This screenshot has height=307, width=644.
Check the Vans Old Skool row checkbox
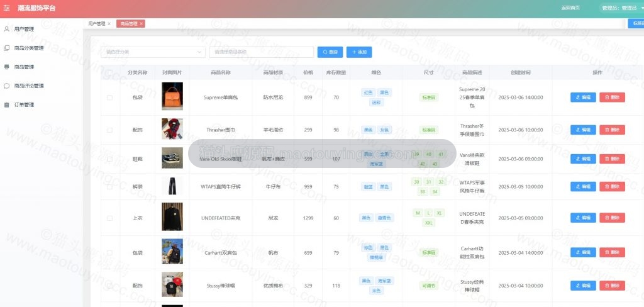pos(109,159)
